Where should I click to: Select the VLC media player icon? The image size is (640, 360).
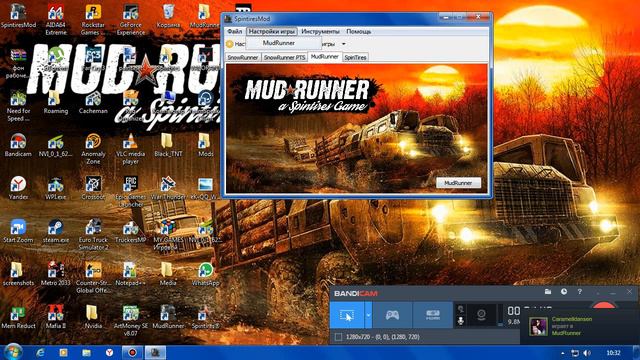click(131, 149)
